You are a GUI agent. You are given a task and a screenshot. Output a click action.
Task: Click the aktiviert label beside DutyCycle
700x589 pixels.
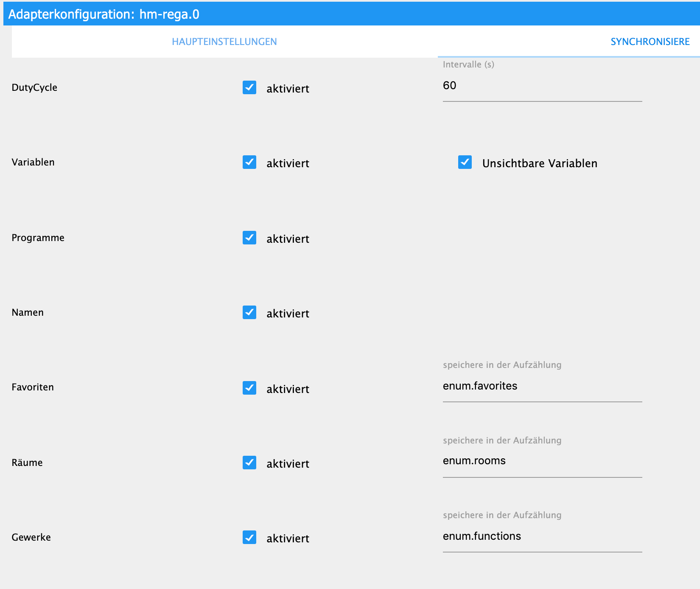click(288, 89)
